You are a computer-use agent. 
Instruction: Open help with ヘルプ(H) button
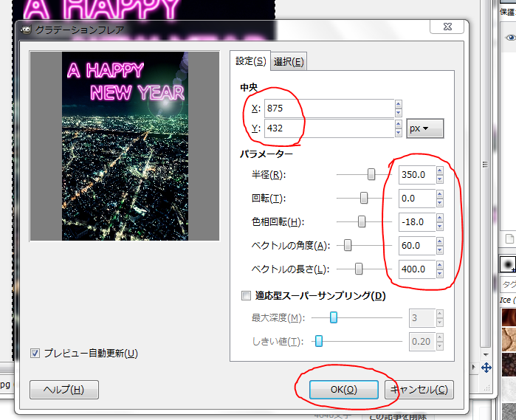(x=63, y=390)
